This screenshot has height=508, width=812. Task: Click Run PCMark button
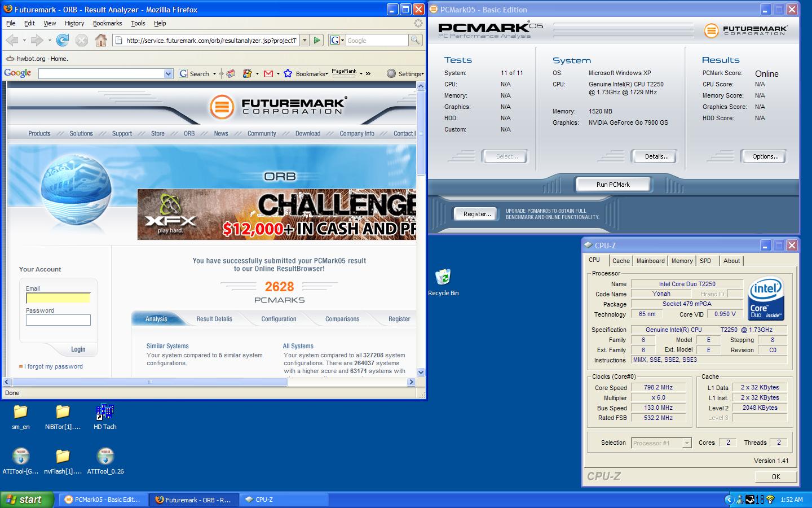pos(613,185)
